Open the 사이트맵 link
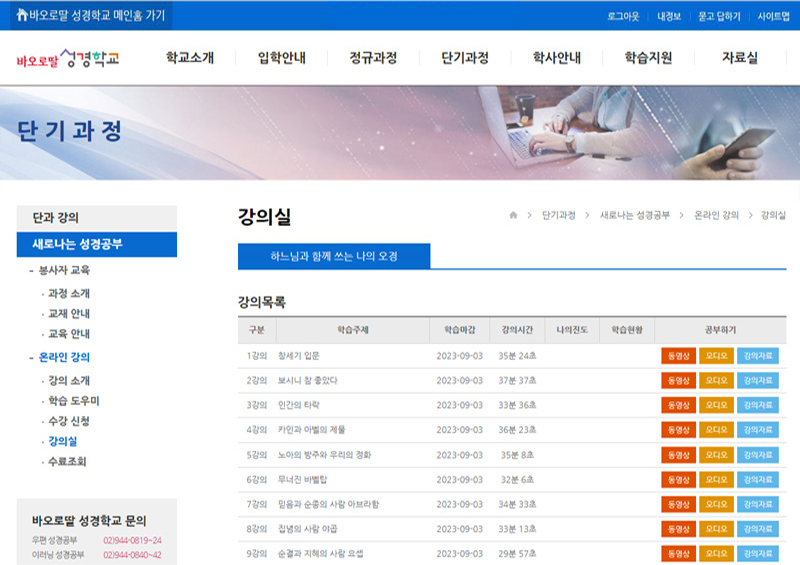 tap(773, 16)
